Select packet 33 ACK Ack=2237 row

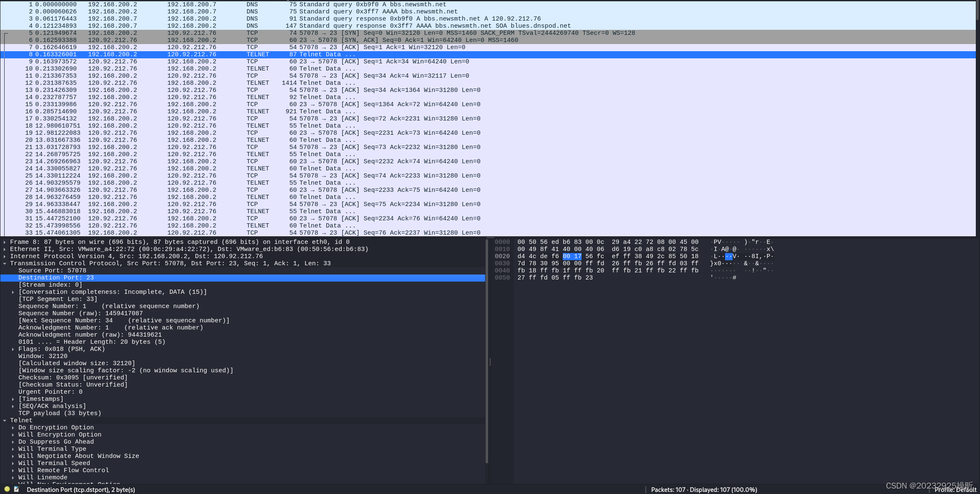click(488, 233)
